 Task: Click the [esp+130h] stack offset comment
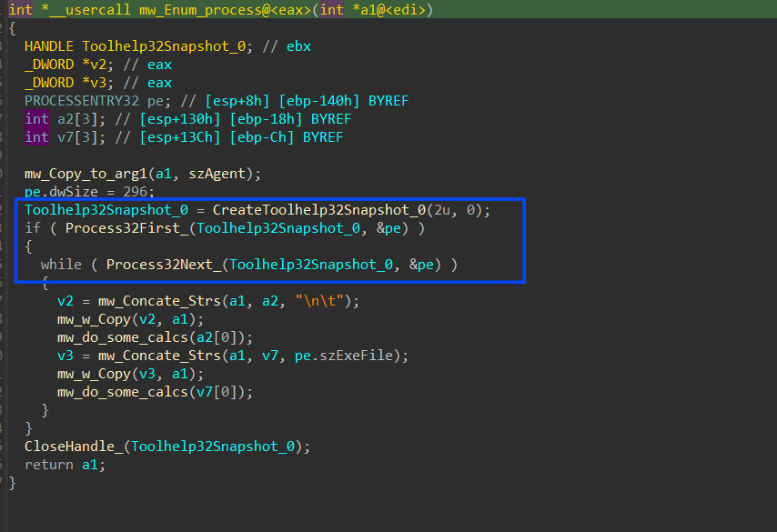180,119
